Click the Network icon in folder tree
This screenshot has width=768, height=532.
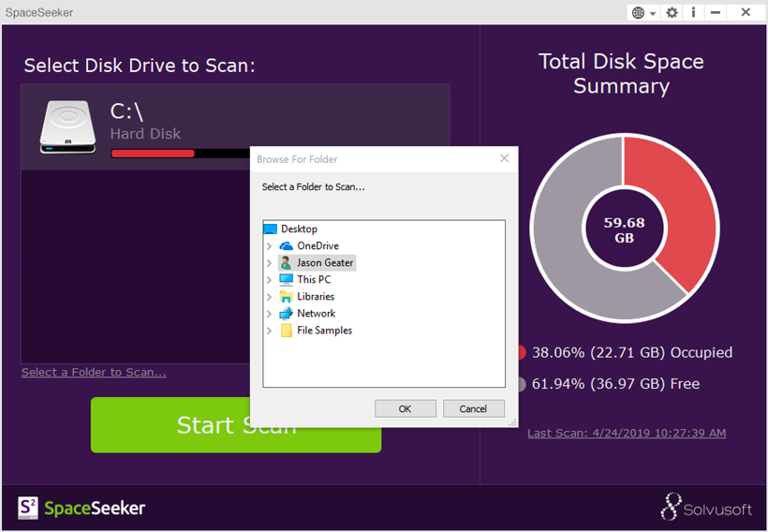[x=287, y=314]
